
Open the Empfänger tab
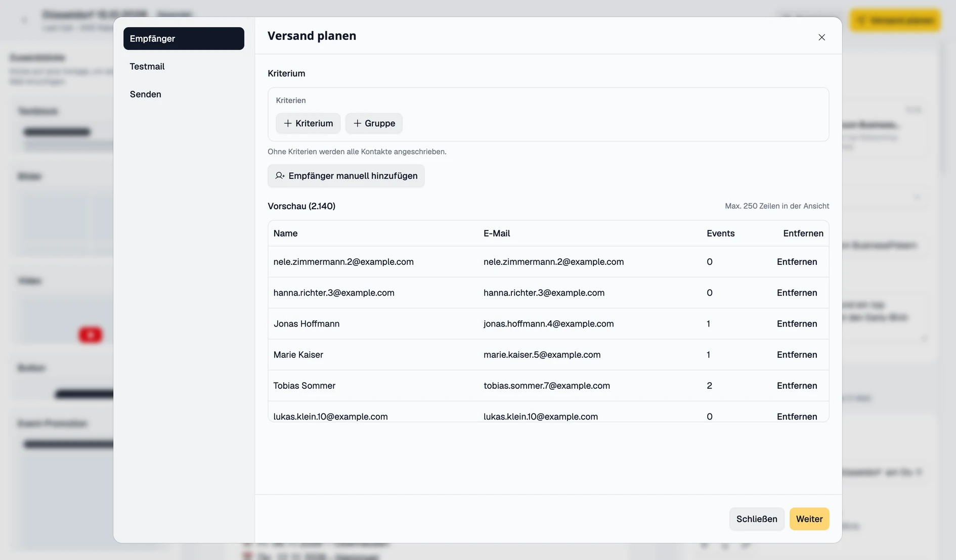pos(184,38)
